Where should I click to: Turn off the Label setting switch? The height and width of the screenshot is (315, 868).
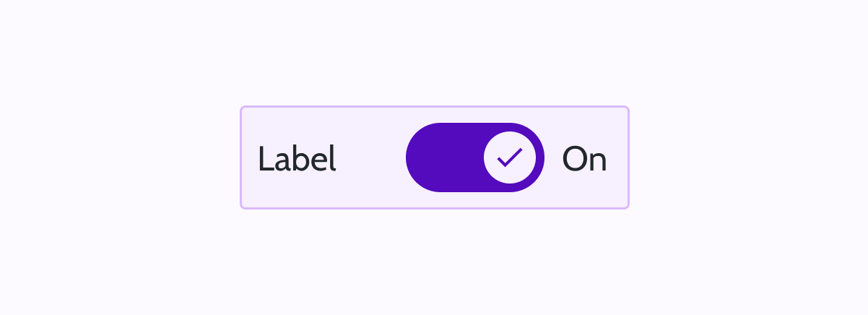click(474, 157)
